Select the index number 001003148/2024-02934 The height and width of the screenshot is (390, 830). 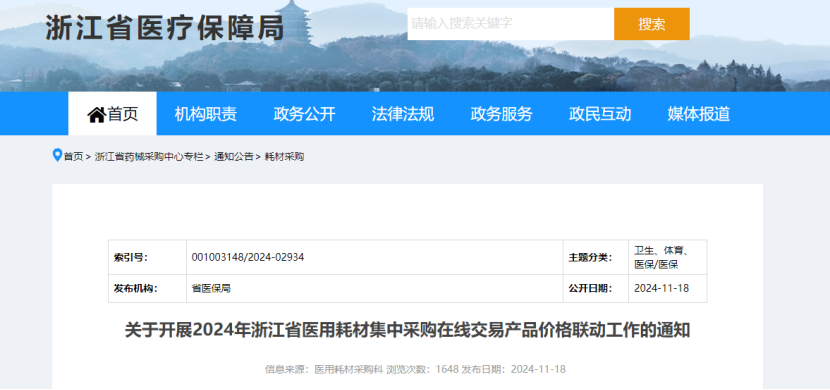[248, 258]
